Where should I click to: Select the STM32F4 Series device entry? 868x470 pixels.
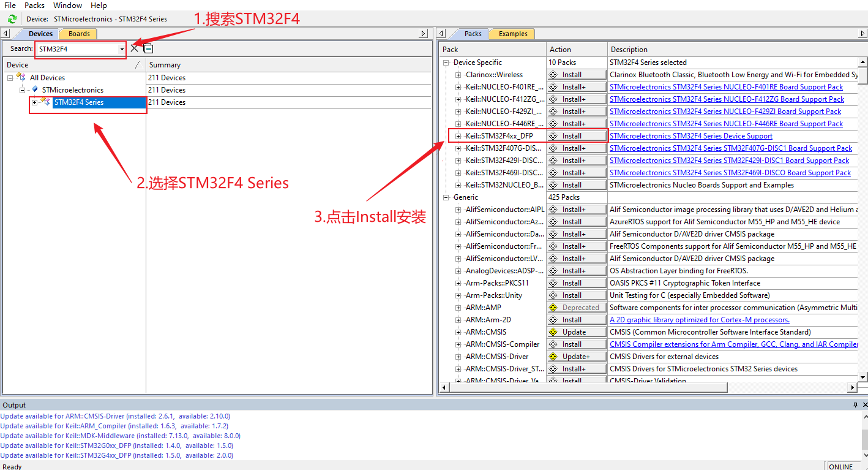click(79, 102)
